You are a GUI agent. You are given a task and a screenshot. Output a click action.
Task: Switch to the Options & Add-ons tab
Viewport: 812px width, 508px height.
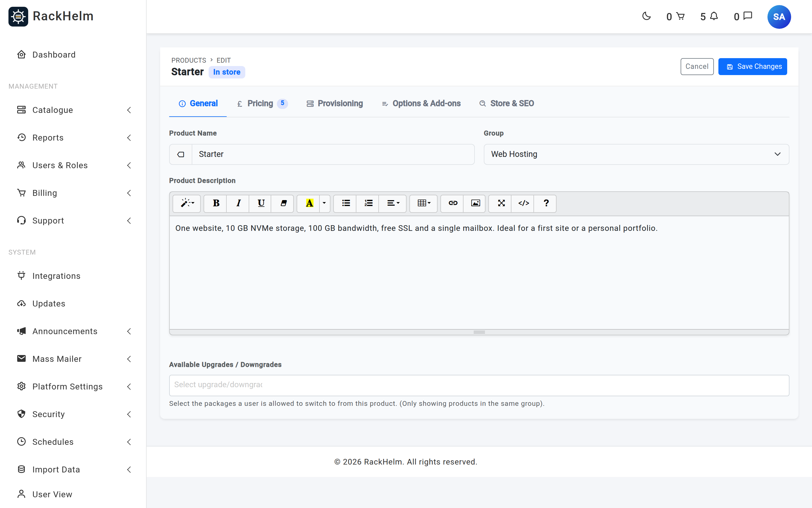tap(422, 104)
